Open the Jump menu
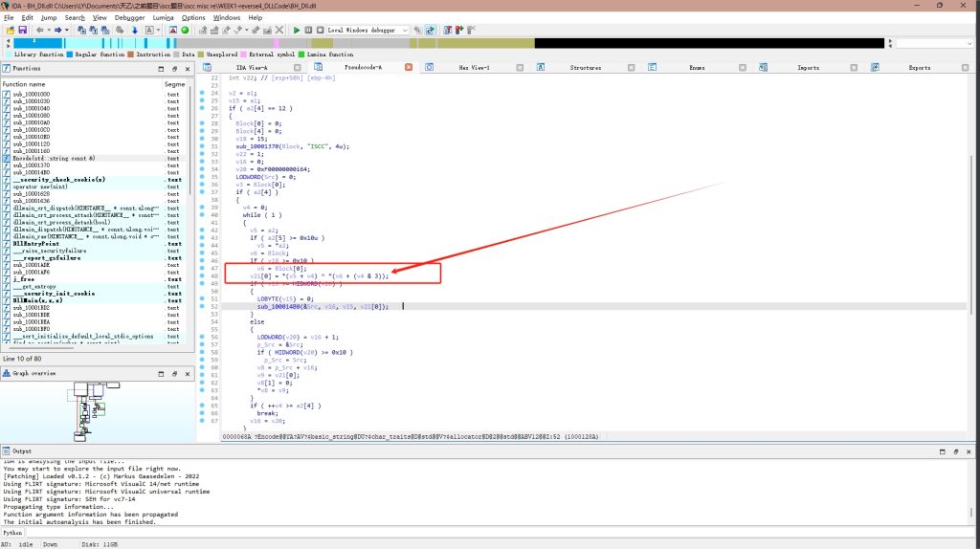The height and width of the screenshot is (549, 980). (x=49, y=17)
